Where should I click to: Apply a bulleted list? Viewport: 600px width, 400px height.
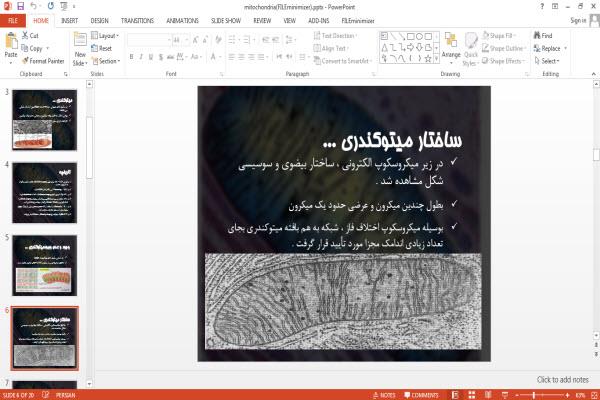click(232, 39)
